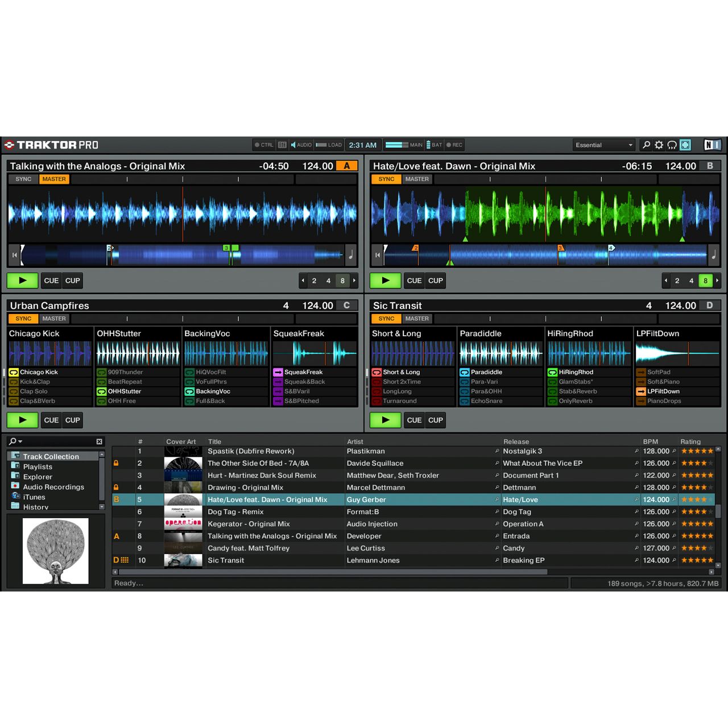Click Deck B letter badge

click(x=710, y=166)
